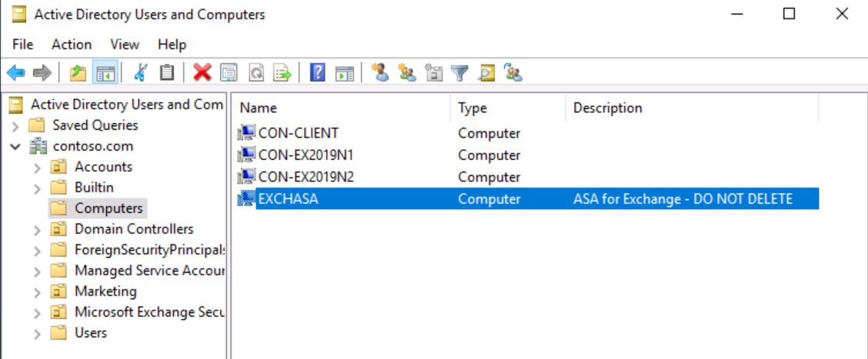Open the View menu

pos(125,45)
